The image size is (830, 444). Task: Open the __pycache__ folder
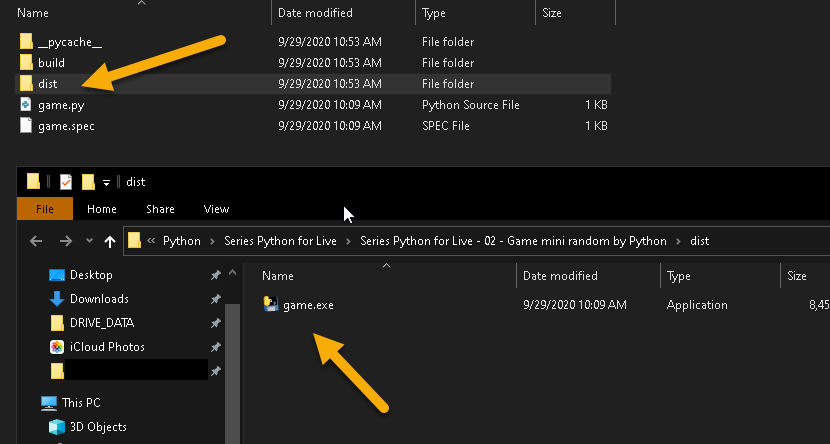point(69,42)
